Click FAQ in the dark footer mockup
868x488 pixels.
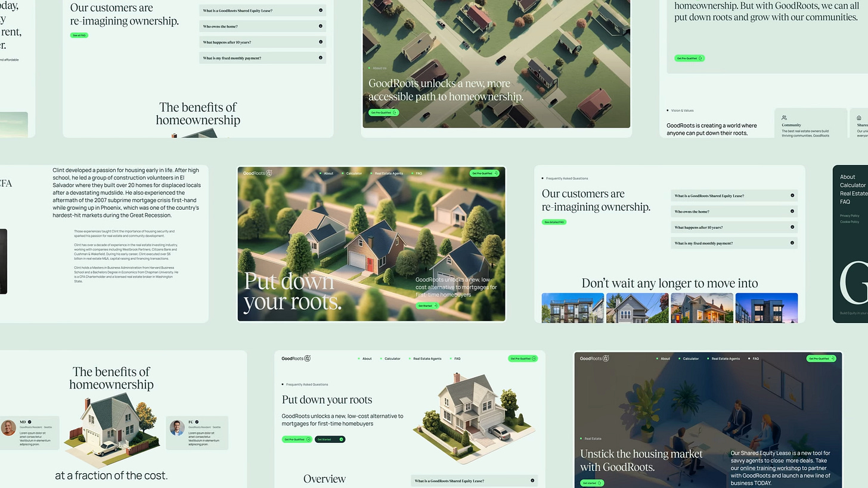tap(845, 202)
